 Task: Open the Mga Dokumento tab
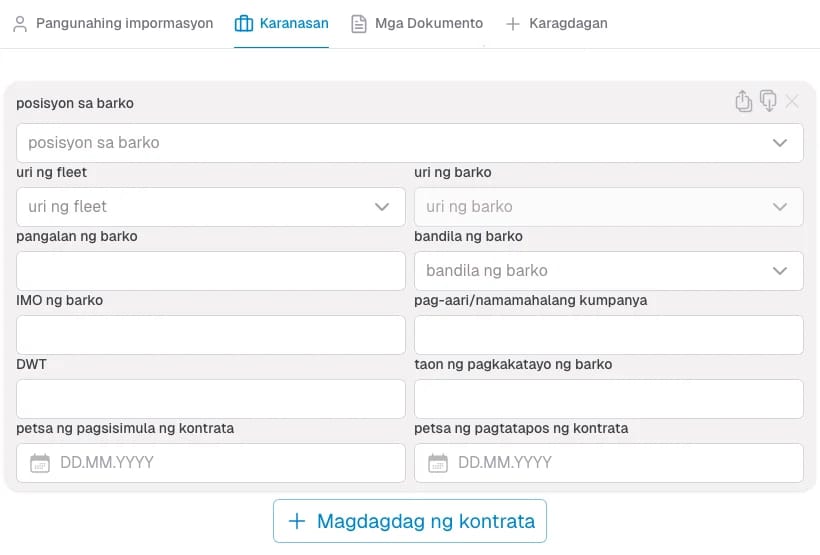coord(428,23)
